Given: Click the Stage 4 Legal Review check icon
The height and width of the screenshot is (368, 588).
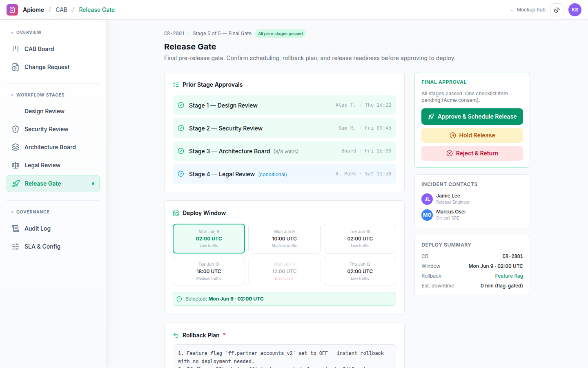Looking at the screenshot, I should (181, 174).
